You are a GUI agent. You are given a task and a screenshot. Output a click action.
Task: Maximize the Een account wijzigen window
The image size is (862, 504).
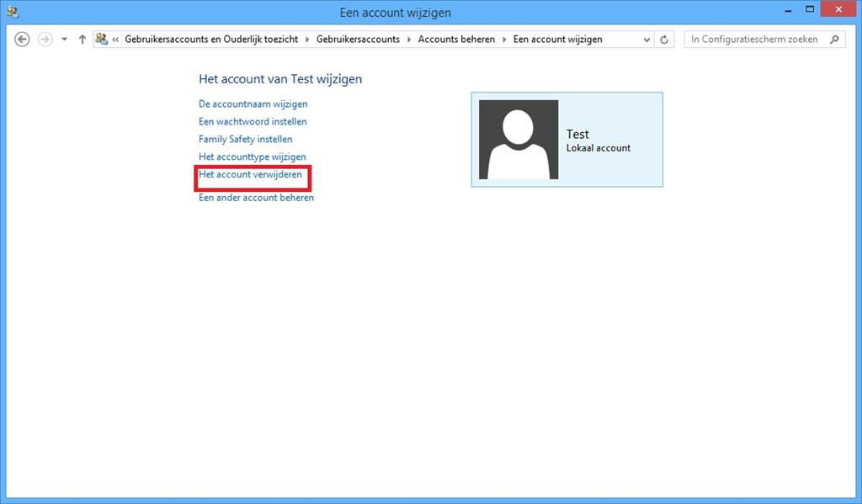point(810,9)
